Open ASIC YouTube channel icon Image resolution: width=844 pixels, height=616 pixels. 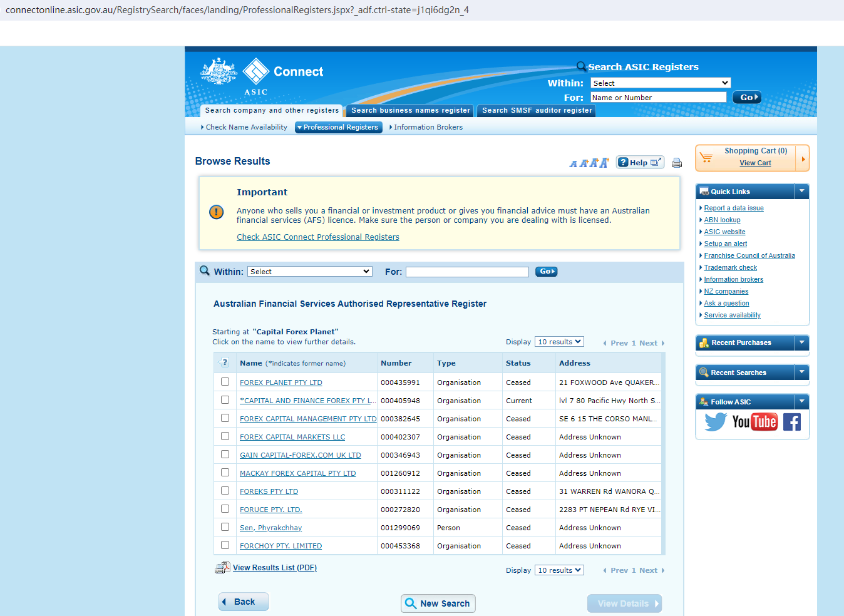(x=754, y=422)
